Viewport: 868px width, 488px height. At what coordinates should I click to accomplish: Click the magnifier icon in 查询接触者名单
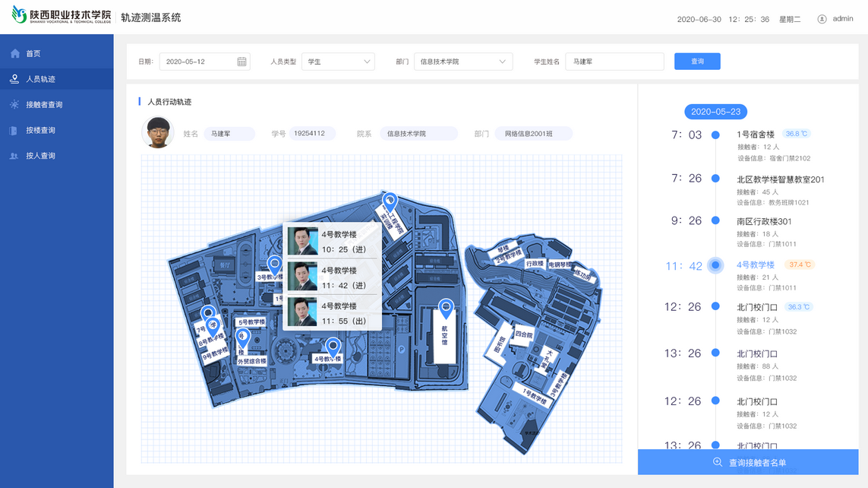(x=717, y=462)
